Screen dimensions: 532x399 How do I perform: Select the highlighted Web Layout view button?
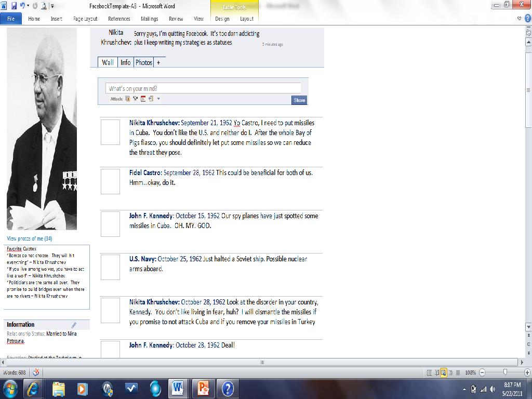click(x=444, y=373)
